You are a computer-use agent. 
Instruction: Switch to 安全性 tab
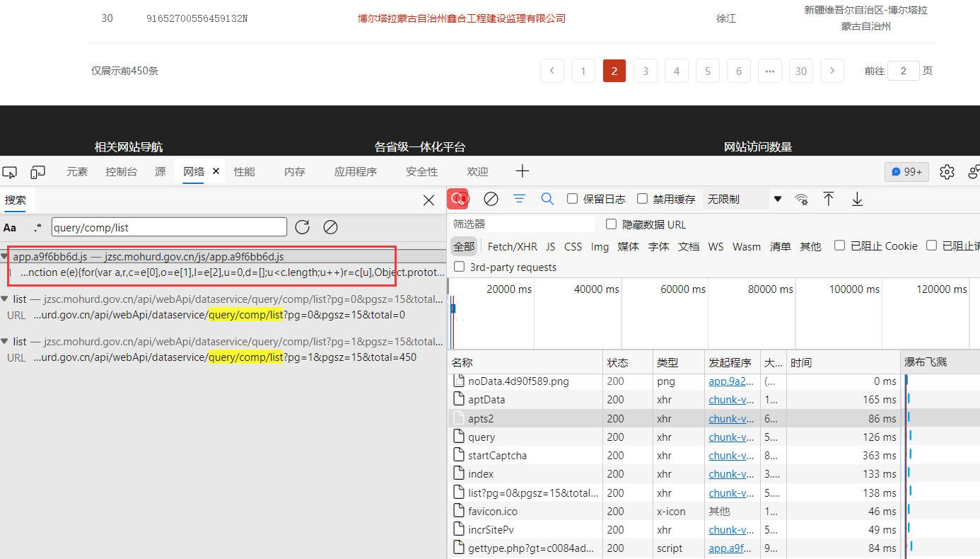pyautogui.click(x=422, y=171)
